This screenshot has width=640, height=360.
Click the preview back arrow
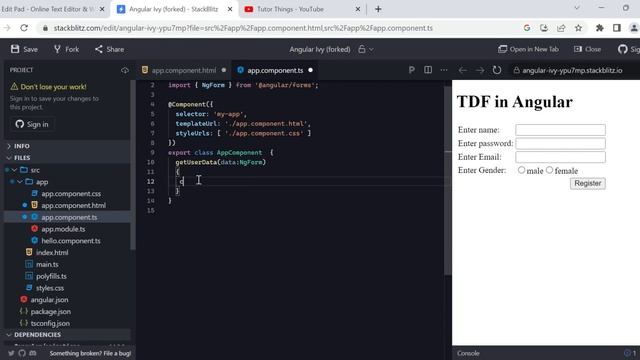click(462, 70)
